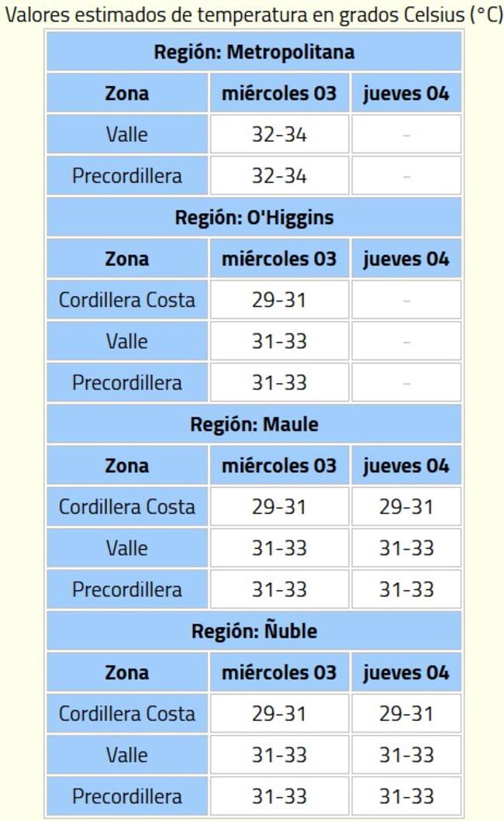Select the 'Región: O'Higgins' header row
Image resolution: width=504 pixels, height=821 pixels.
click(254, 218)
